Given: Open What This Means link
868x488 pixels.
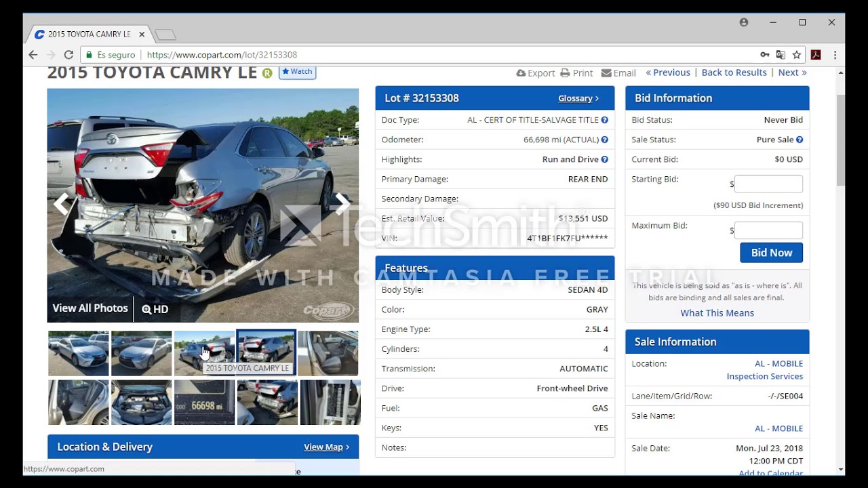Looking at the screenshot, I should [717, 313].
